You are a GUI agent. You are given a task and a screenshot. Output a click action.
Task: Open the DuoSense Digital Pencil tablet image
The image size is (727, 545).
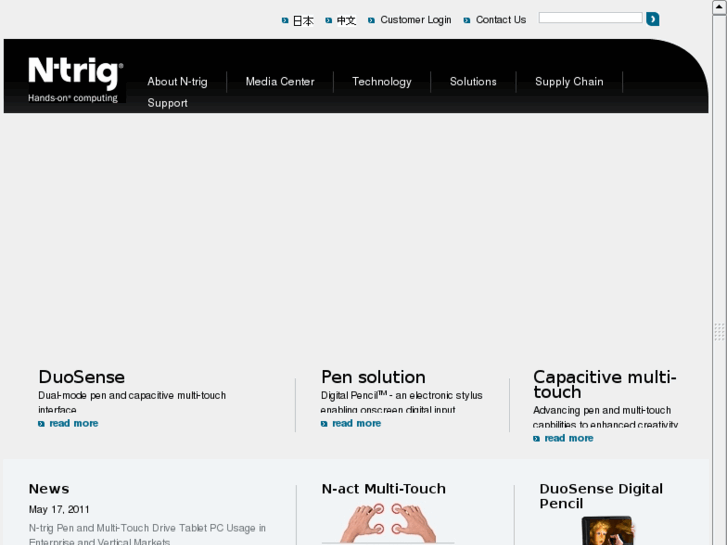point(608,531)
